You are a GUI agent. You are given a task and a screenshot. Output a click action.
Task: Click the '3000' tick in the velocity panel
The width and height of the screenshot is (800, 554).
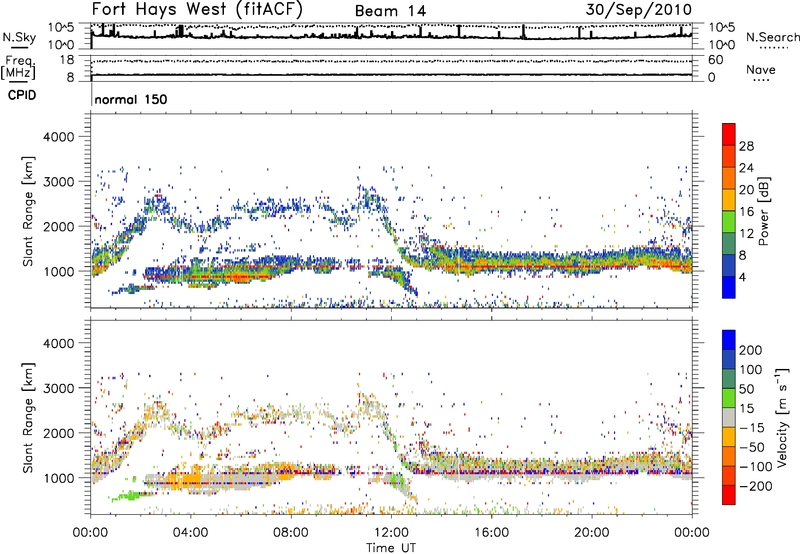pyautogui.click(x=59, y=388)
